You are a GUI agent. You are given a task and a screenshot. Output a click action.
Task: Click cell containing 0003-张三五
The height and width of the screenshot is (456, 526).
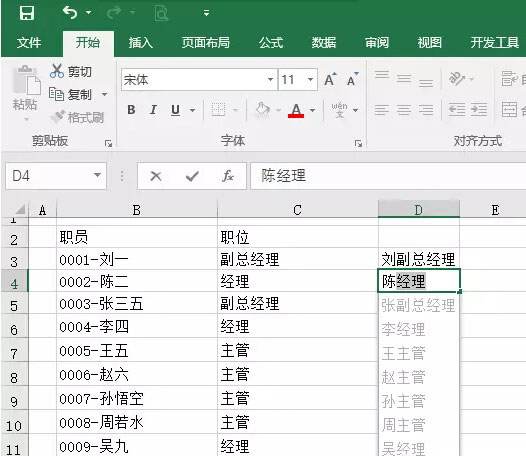click(x=137, y=303)
